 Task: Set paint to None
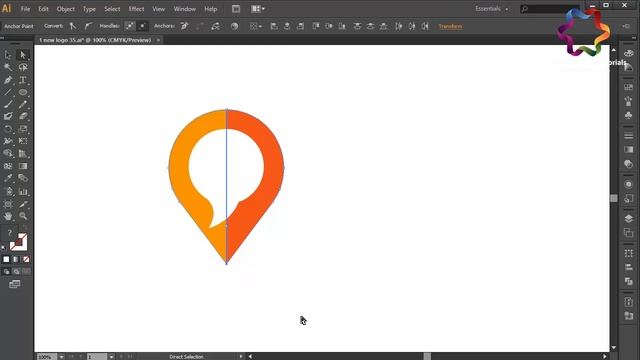point(26,259)
